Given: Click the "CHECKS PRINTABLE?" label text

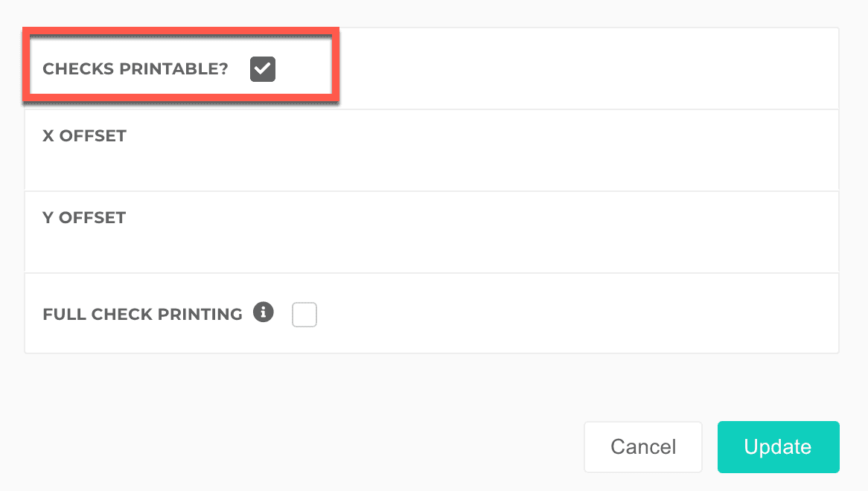Looking at the screenshot, I should [x=135, y=69].
